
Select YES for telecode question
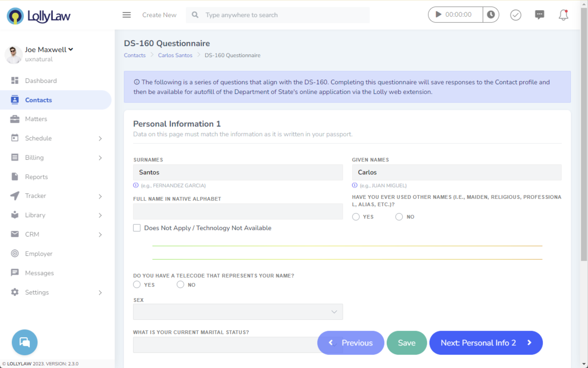(136, 284)
